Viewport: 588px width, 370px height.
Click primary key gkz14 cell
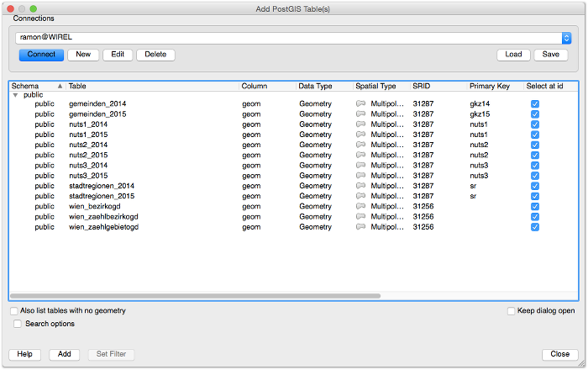(x=480, y=103)
